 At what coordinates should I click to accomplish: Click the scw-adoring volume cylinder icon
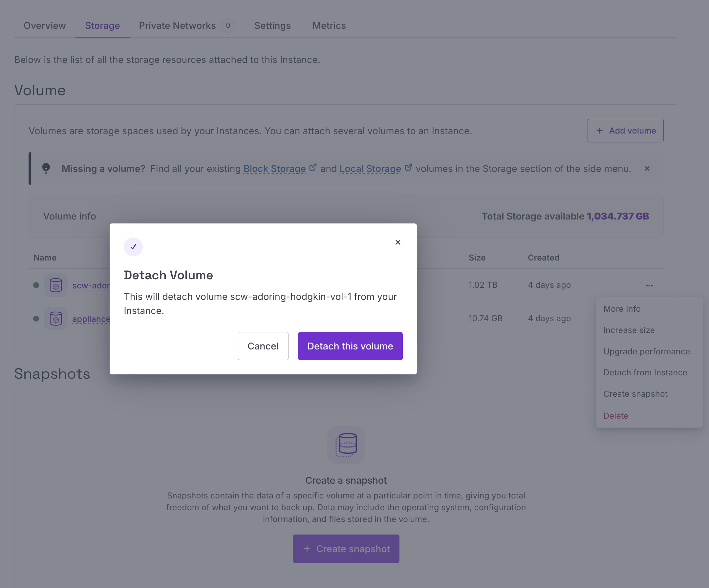pyautogui.click(x=56, y=285)
